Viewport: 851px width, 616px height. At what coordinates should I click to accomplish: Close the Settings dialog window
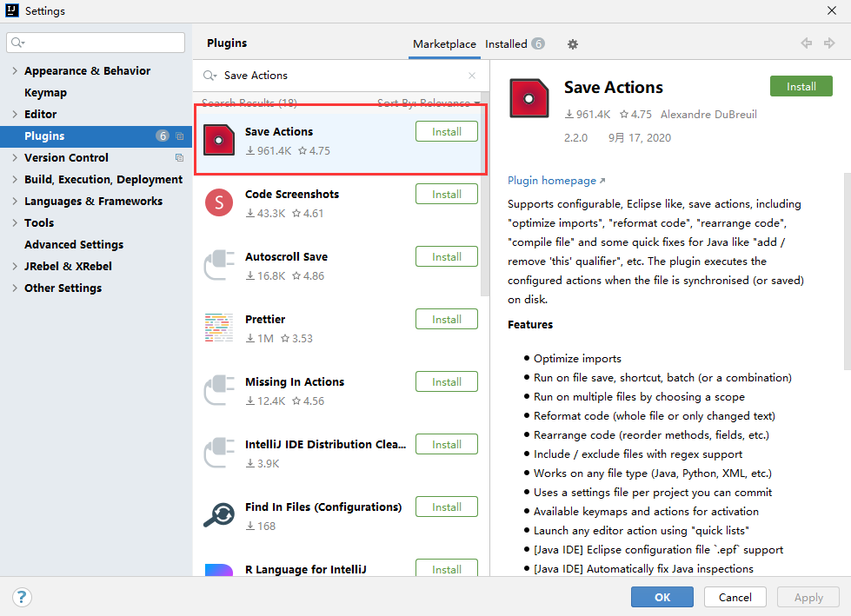[x=832, y=10]
